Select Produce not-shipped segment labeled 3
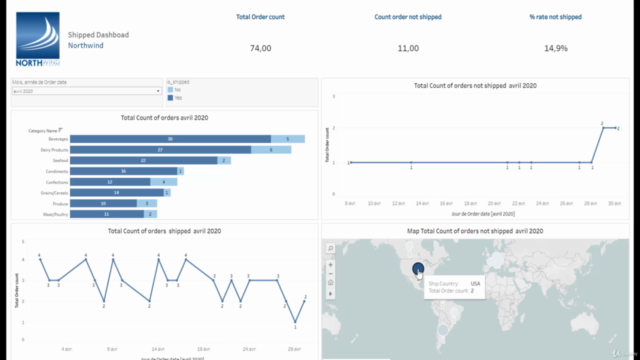This screenshot has height=360, width=640. tap(147, 203)
